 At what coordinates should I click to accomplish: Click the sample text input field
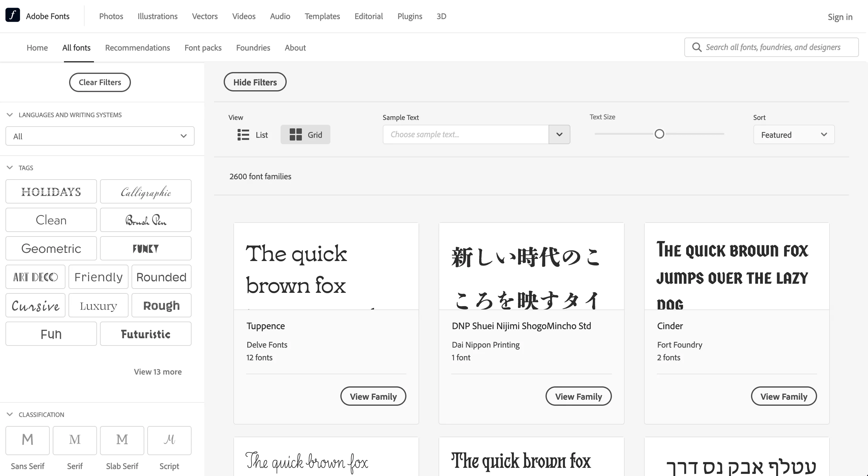[x=465, y=135]
